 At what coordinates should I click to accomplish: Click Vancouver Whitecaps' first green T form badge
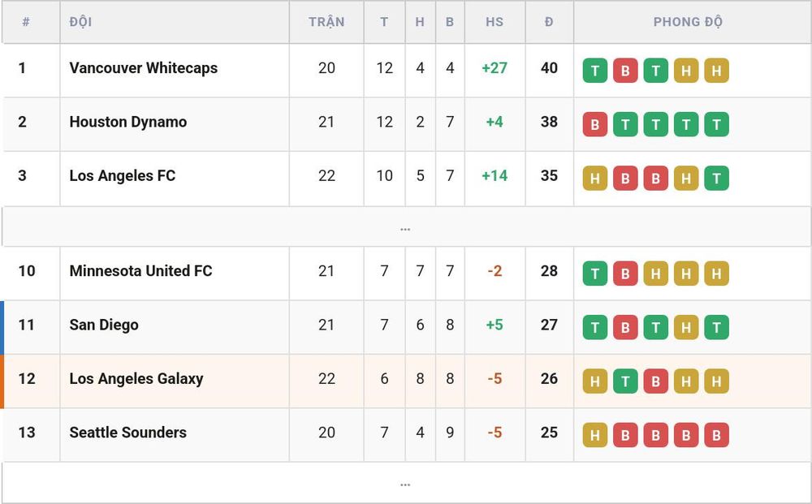point(595,71)
